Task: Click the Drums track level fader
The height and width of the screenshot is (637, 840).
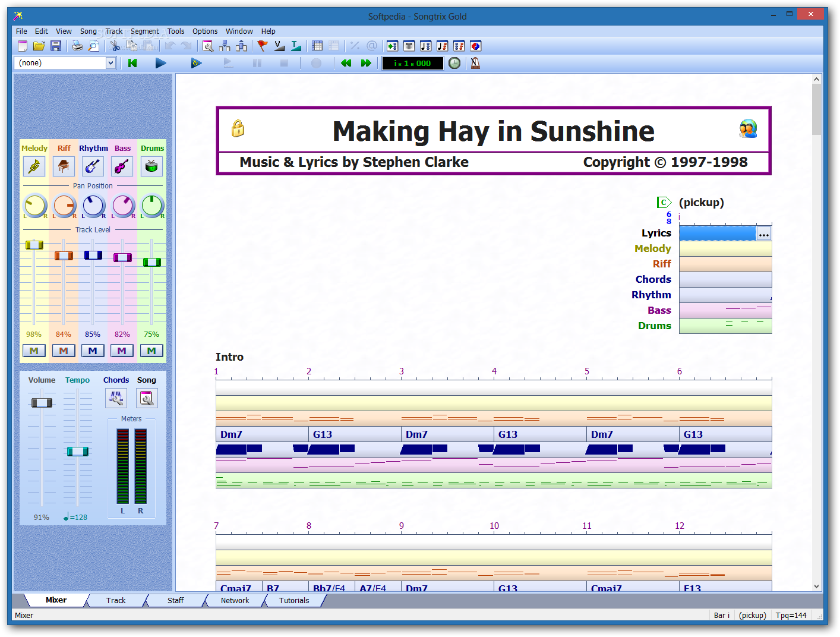Action: 151,262
